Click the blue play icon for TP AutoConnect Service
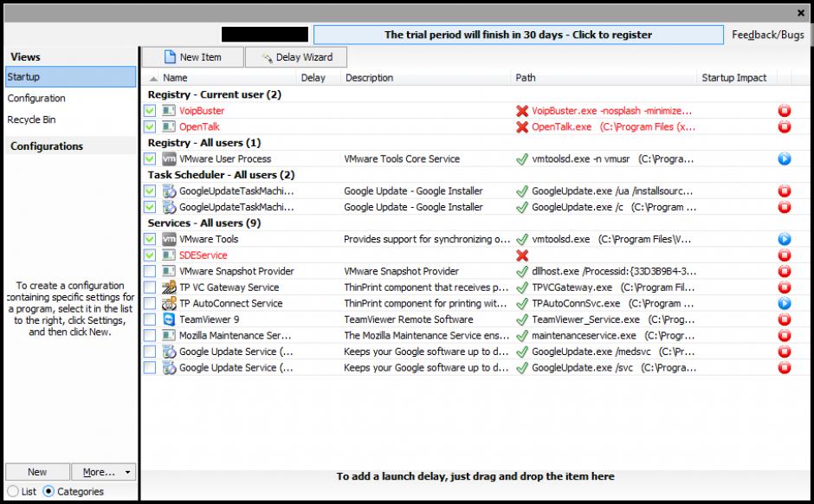This screenshot has height=504, width=814. (x=784, y=303)
